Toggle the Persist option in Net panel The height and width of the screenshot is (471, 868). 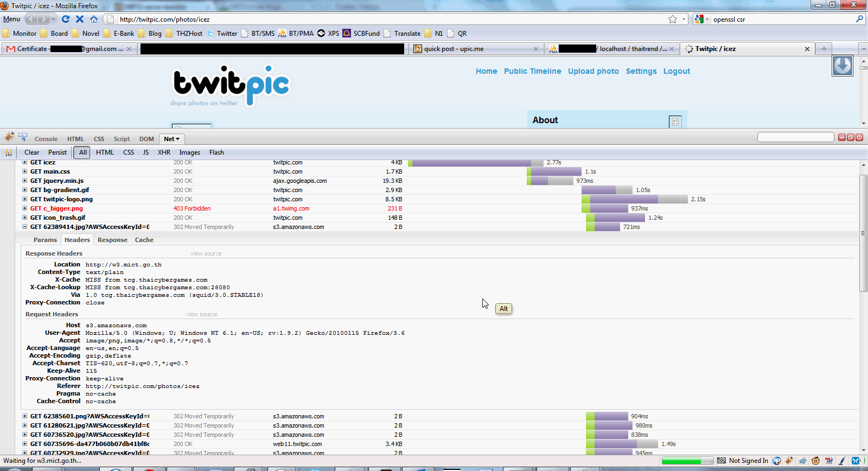click(x=58, y=152)
